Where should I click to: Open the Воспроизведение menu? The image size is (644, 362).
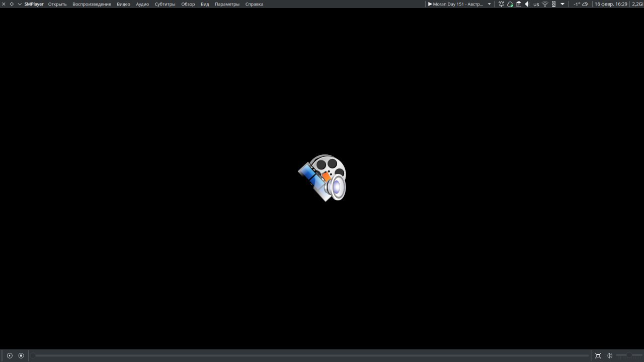(92, 4)
